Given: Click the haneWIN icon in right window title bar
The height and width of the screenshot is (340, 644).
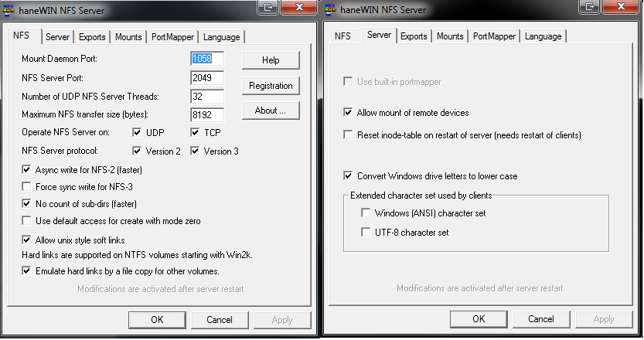Looking at the screenshot, I should pyautogui.click(x=330, y=9).
